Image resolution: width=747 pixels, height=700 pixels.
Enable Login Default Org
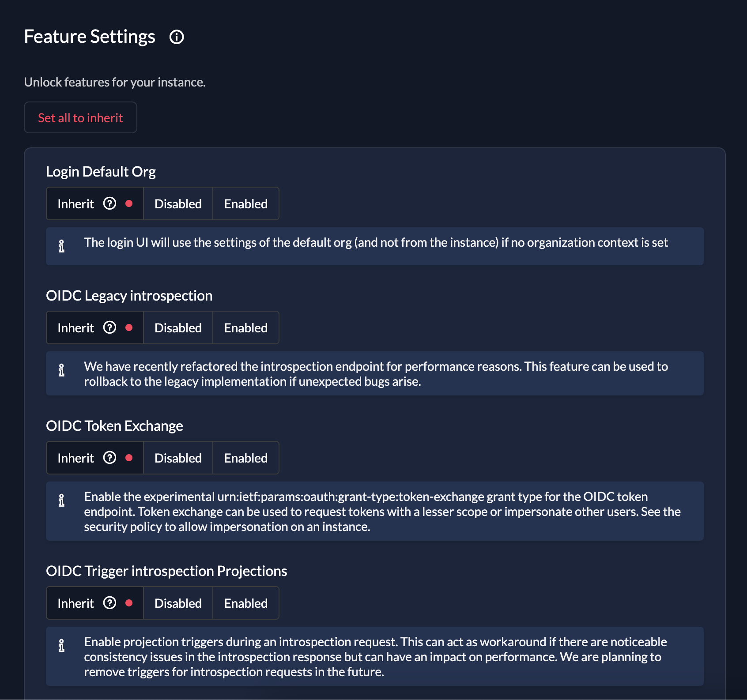click(245, 203)
